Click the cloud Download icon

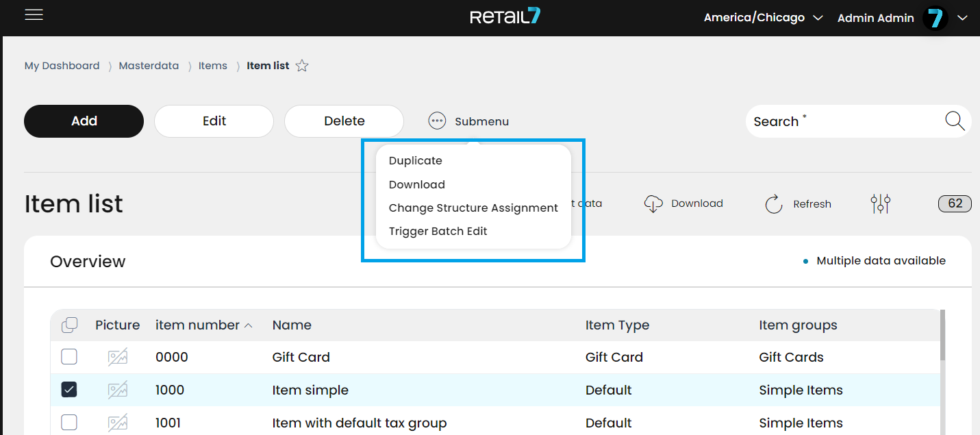[653, 203]
